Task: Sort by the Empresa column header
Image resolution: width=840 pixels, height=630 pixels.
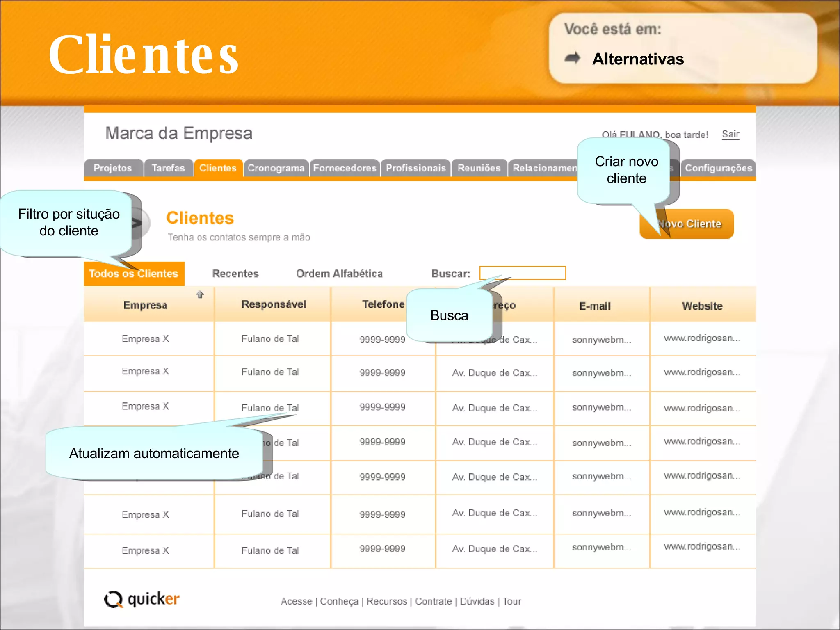Action: (146, 305)
